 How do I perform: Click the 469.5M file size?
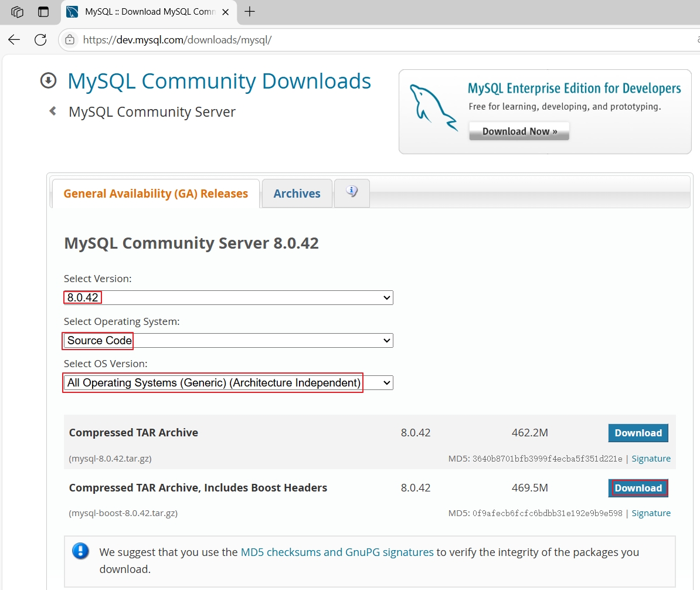tap(530, 488)
